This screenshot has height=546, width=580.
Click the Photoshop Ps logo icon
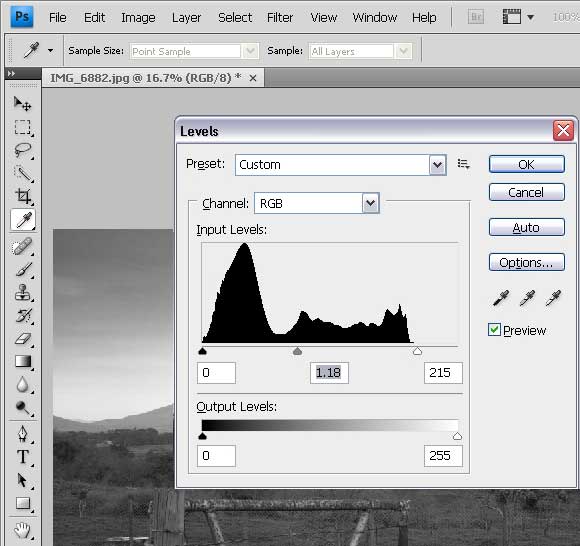click(22, 17)
